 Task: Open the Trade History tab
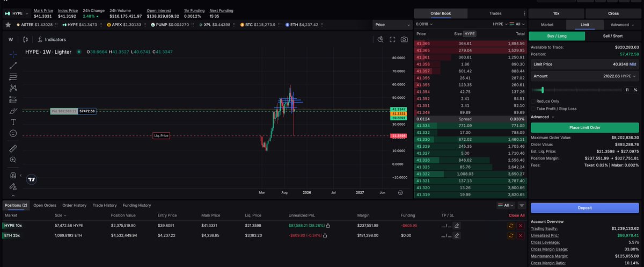point(104,205)
